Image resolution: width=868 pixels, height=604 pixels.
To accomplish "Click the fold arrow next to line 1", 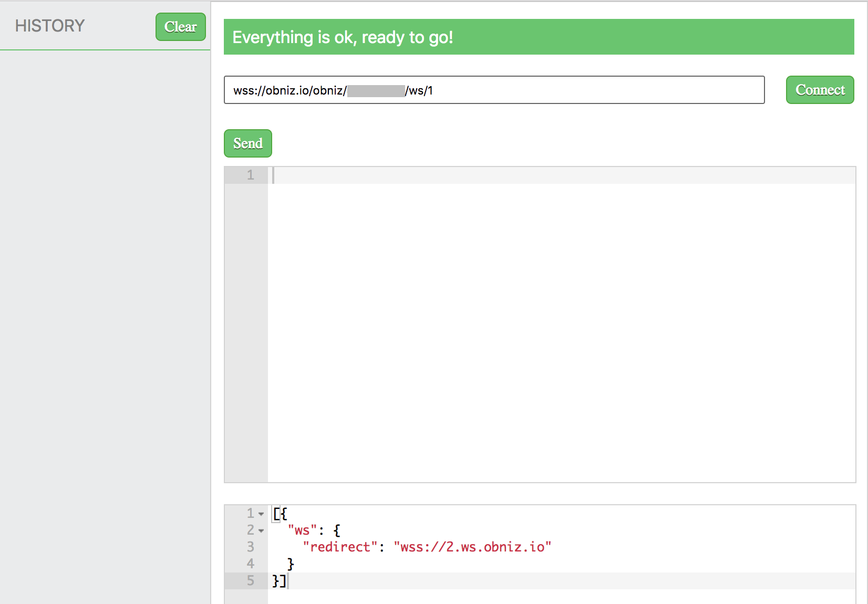I will point(261,514).
